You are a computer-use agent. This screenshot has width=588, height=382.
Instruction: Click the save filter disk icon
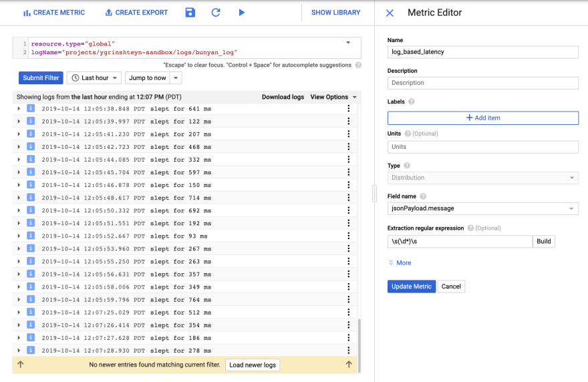click(x=190, y=13)
